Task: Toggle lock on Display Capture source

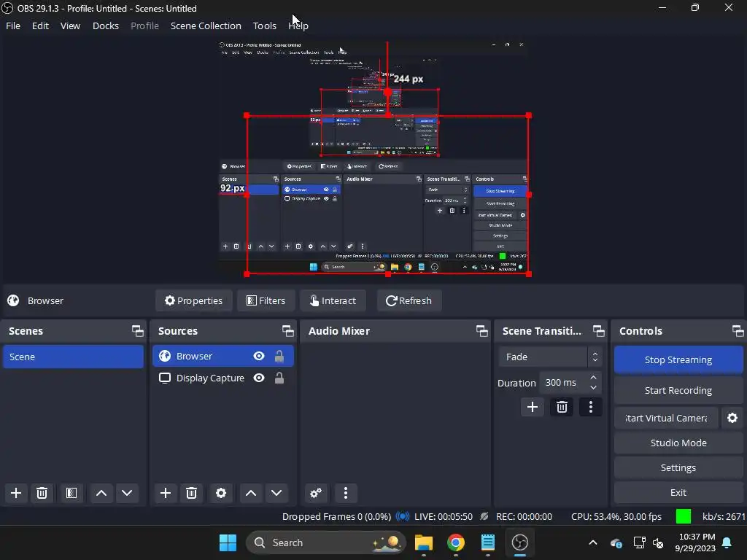Action: pyautogui.click(x=279, y=378)
